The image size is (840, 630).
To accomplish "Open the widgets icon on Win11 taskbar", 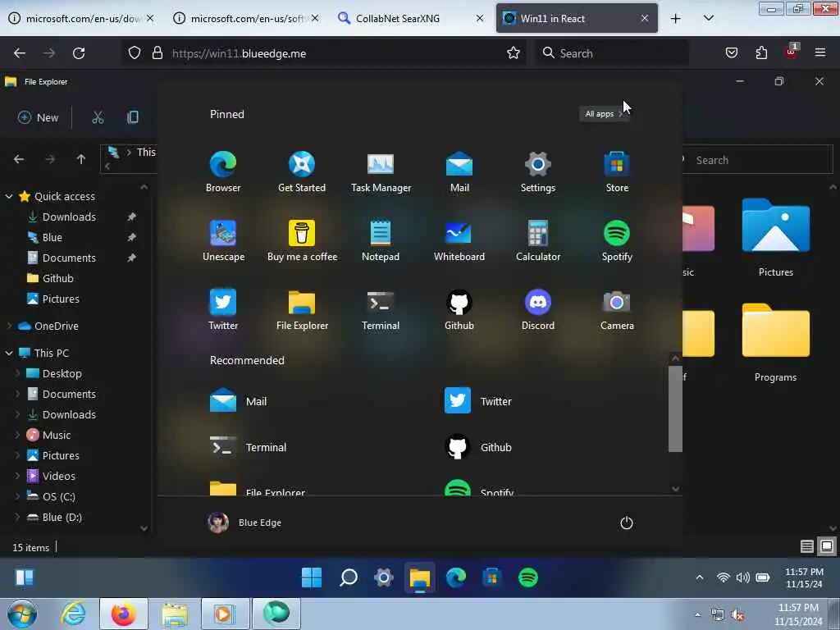I will pos(24,577).
